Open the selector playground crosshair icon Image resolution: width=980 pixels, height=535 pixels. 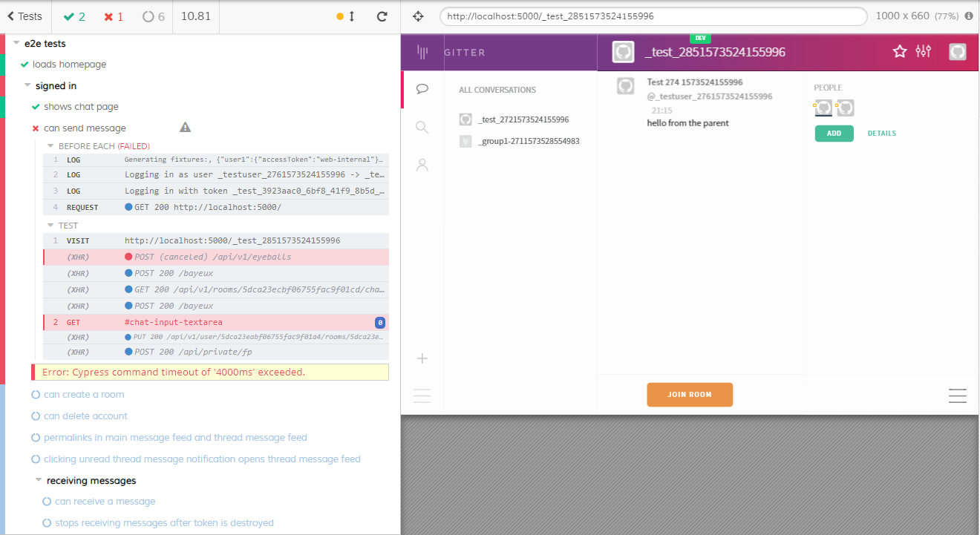click(x=418, y=16)
